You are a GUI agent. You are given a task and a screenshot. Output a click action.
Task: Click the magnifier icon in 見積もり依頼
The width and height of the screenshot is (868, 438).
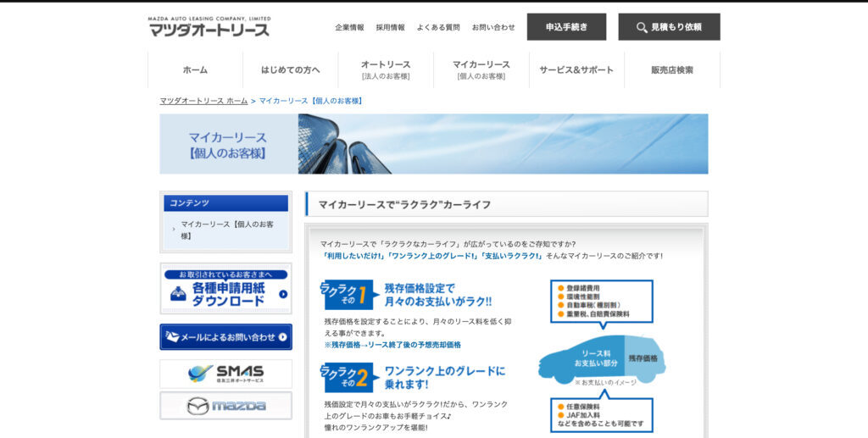642,27
